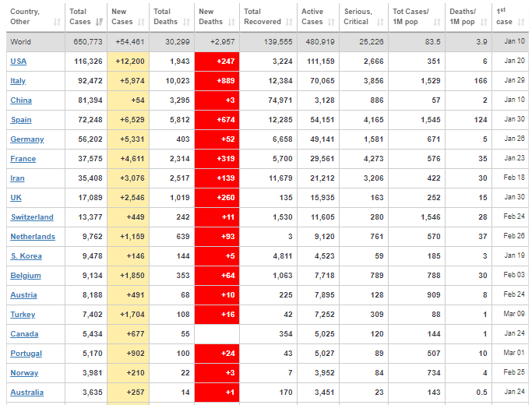Open the Belgium country link
Viewport: 532px width, 405px height.
coord(26,276)
